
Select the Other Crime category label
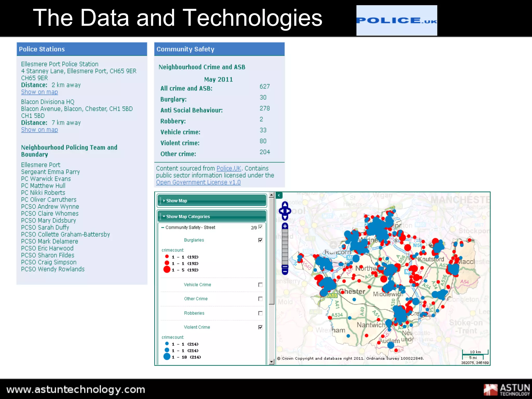(196, 299)
